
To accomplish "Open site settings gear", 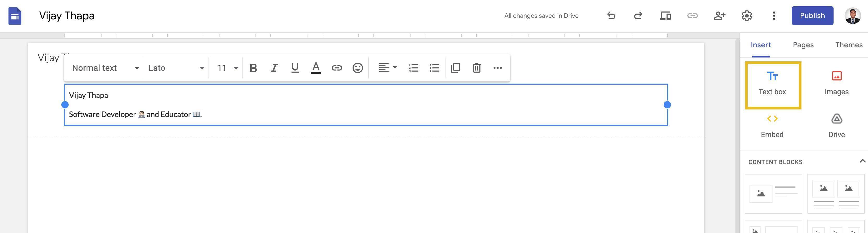I will pos(747,15).
